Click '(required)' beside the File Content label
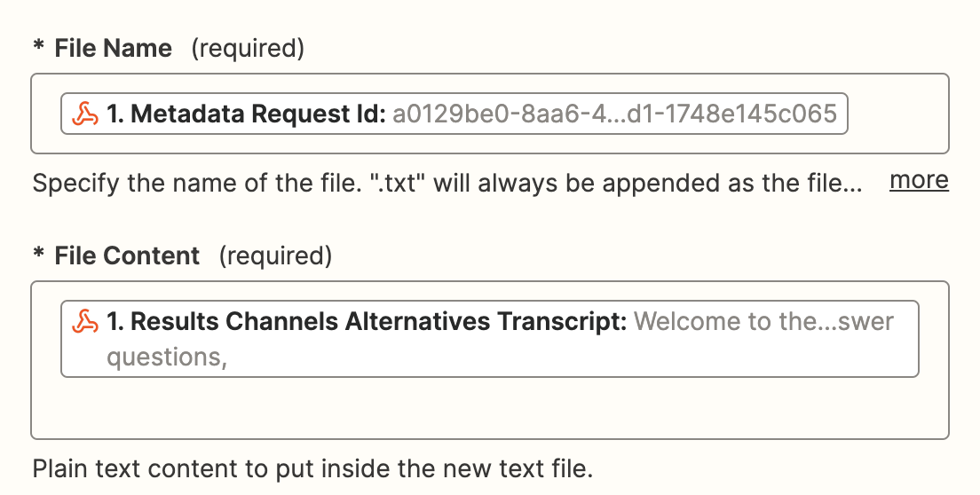 click(275, 255)
